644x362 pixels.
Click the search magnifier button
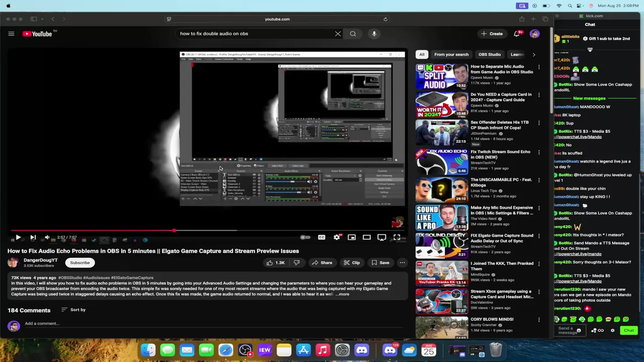coord(353,34)
